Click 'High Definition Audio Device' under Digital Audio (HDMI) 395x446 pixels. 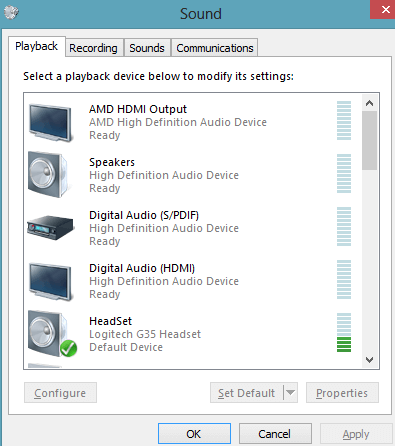164,281
